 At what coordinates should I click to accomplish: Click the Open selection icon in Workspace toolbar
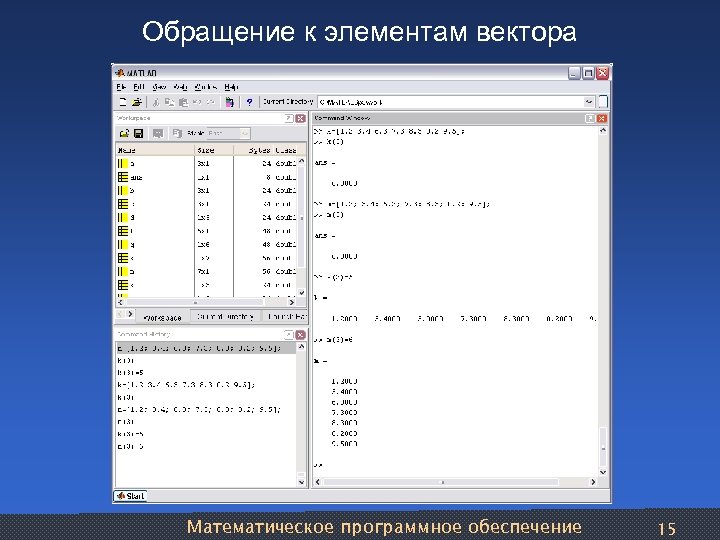click(x=158, y=133)
